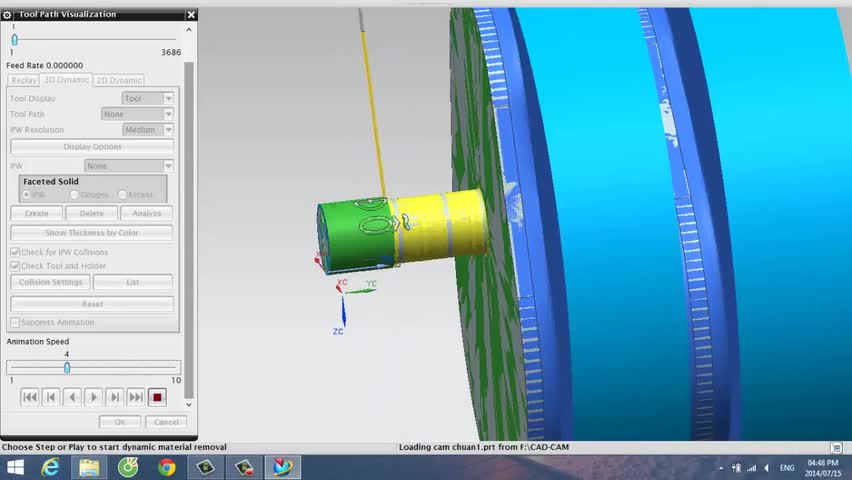Skip forward to the next operation
The image size is (852, 480).
136,397
